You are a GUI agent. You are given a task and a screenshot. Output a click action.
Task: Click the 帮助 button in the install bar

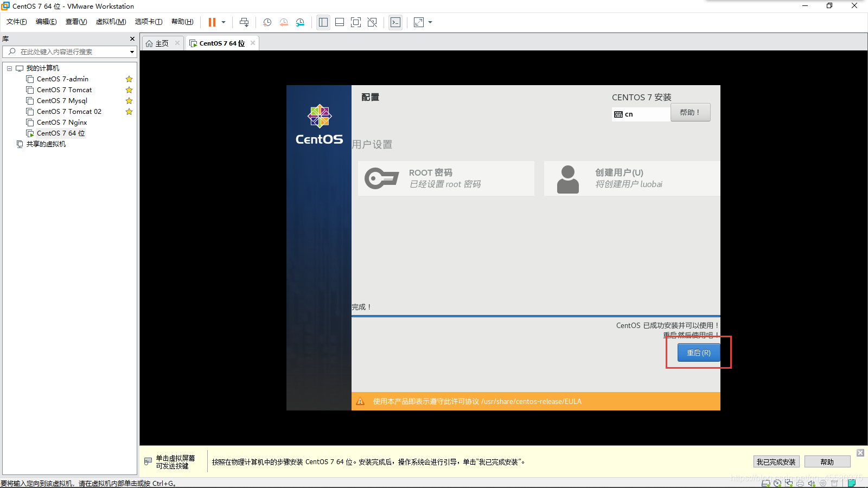(827, 462)
